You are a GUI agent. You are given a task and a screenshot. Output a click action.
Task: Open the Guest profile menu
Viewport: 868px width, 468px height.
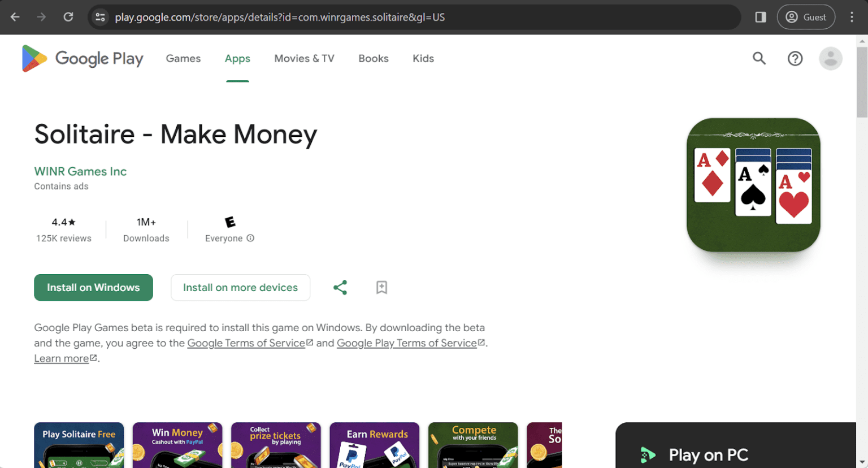click(806, 17)
